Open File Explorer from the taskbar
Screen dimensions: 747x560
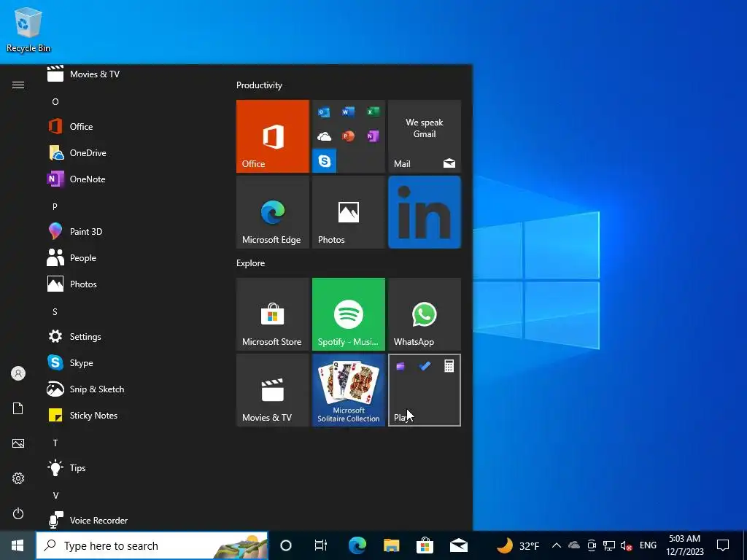pos(391,545)
